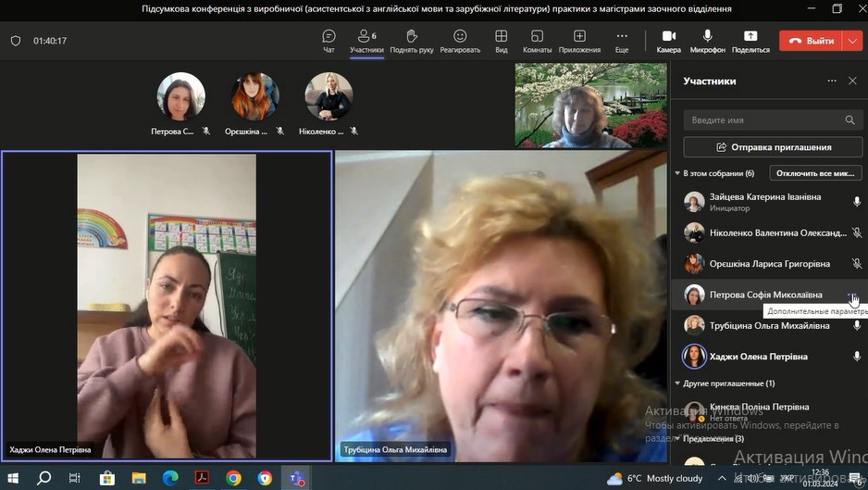Click Петрова С... avatar tile at top
The width and height of the screenshot is (868, 490).
180,96
